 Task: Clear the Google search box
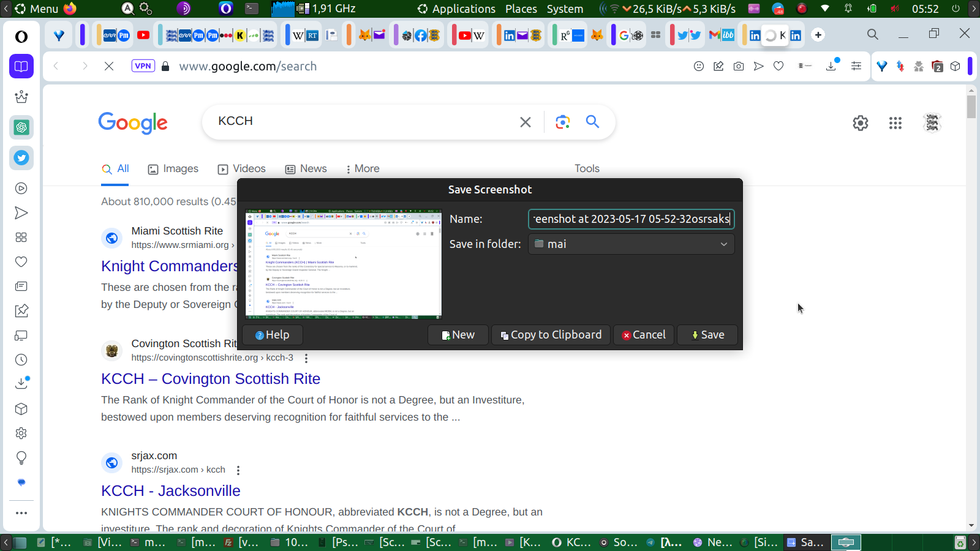[x=526, y=122]
